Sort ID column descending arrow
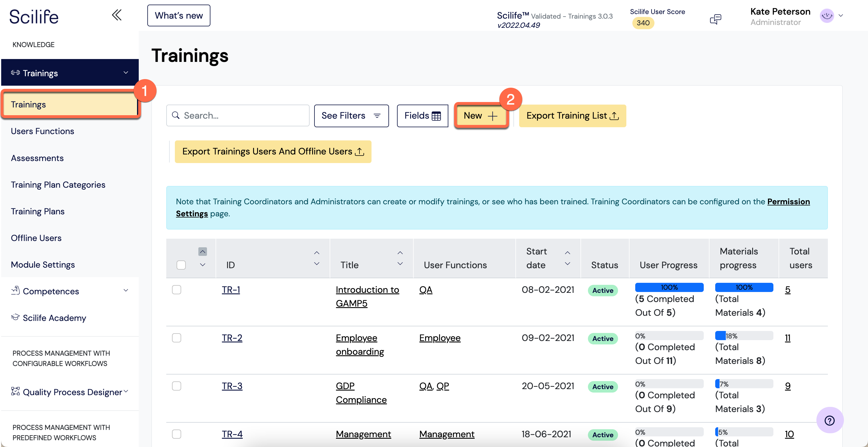Viewport: 868px width, 447px height. click(x=316, y=264)
